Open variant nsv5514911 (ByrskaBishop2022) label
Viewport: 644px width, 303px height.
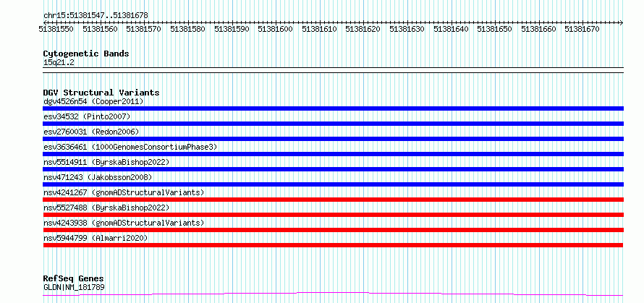pos(106,162)
